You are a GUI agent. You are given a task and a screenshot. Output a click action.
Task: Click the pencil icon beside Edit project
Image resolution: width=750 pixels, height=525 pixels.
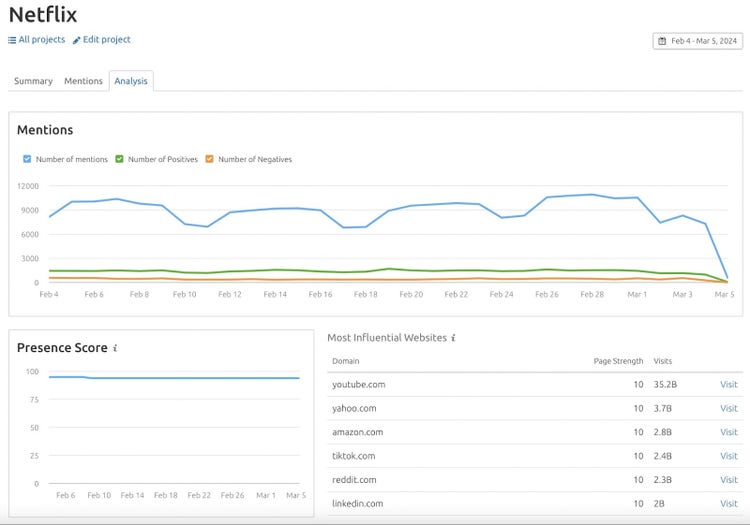77,41
